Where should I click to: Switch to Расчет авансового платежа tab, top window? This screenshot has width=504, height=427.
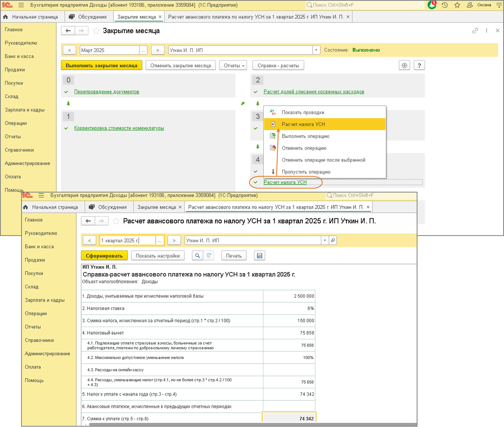click(x=255, y=17)
